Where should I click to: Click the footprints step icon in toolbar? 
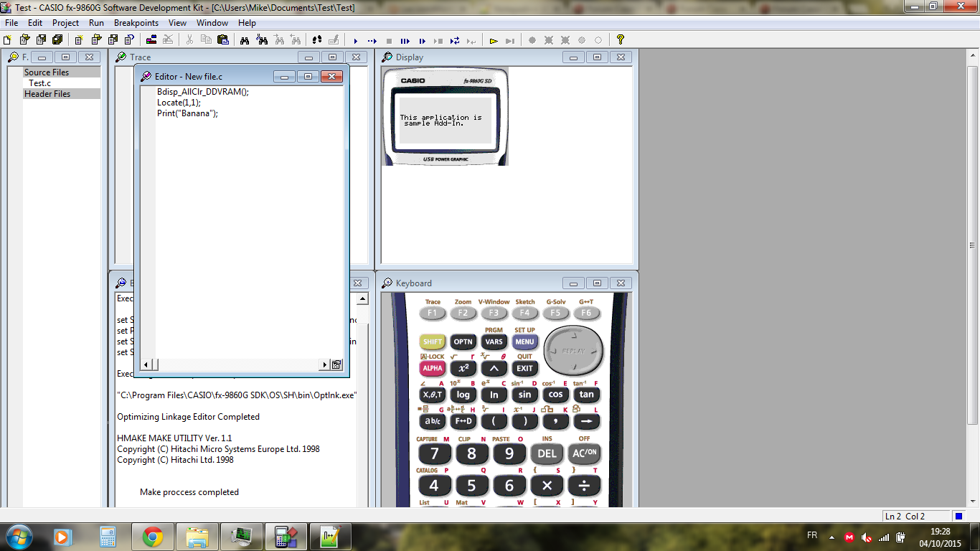(316, 40)
